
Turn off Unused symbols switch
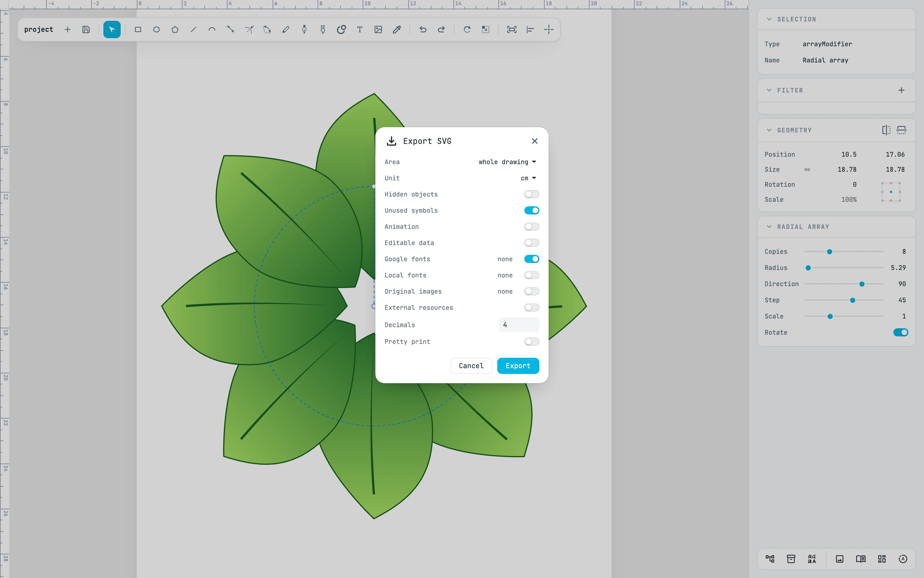532,210
